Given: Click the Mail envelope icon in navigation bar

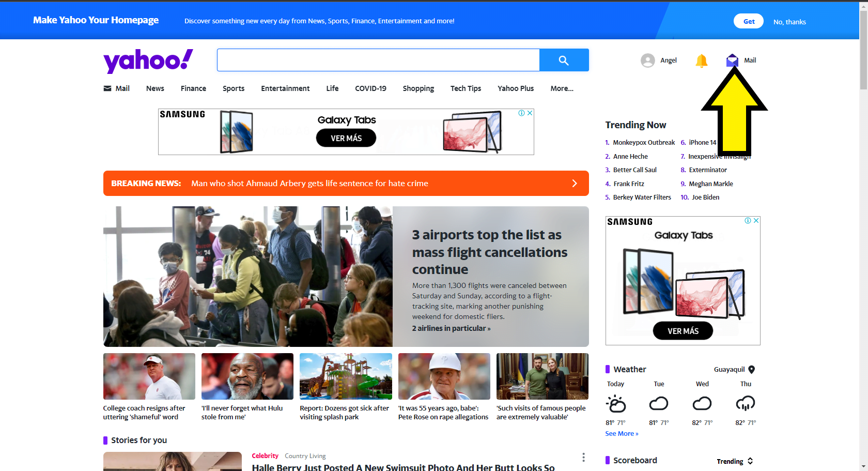Looking at the screenshot, I should coord(107,88).
